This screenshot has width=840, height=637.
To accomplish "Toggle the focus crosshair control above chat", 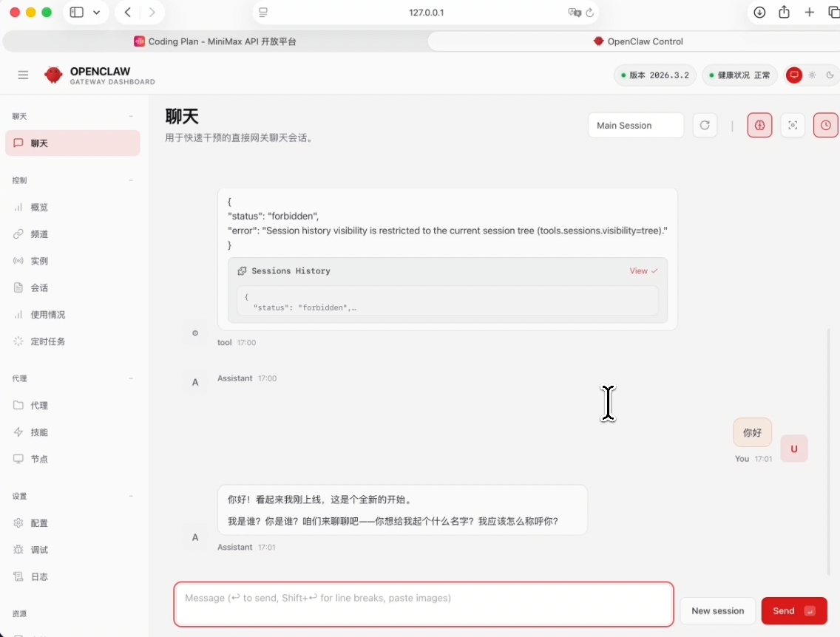I will [x=793, y=125].
